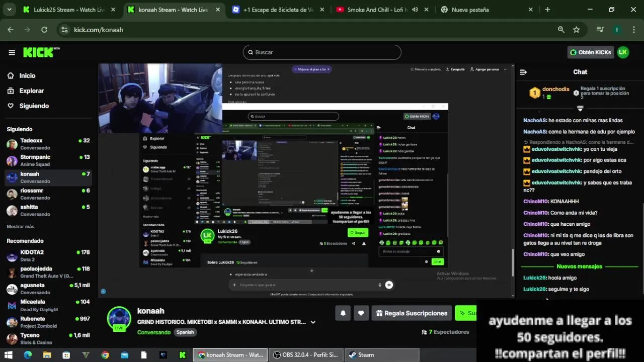This screenshot has width=644, height=362.
Task: Open Chrome's three-dot menu
Action: tap(633, 30)
